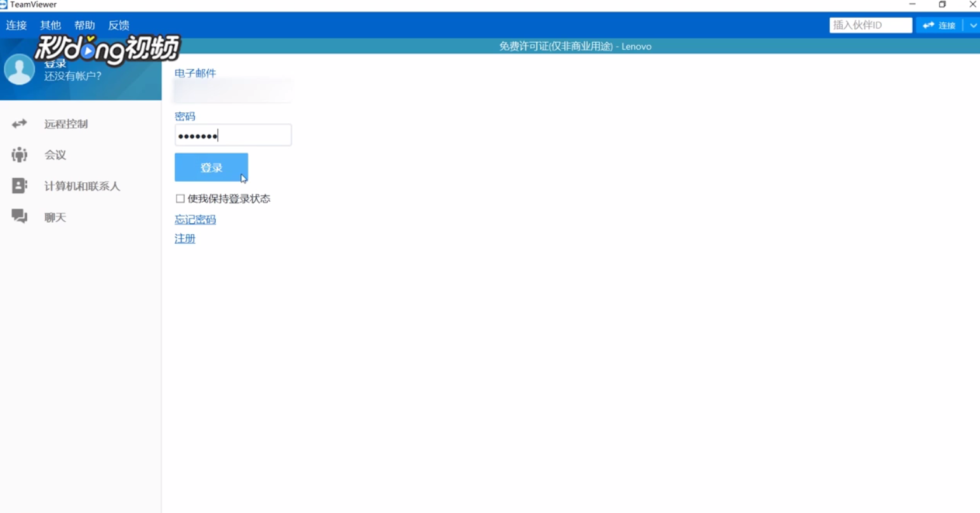This screenshot has width=980, height=513.
Task: Click the TeamViewer title bar icon
Action: tap(3, 4)
